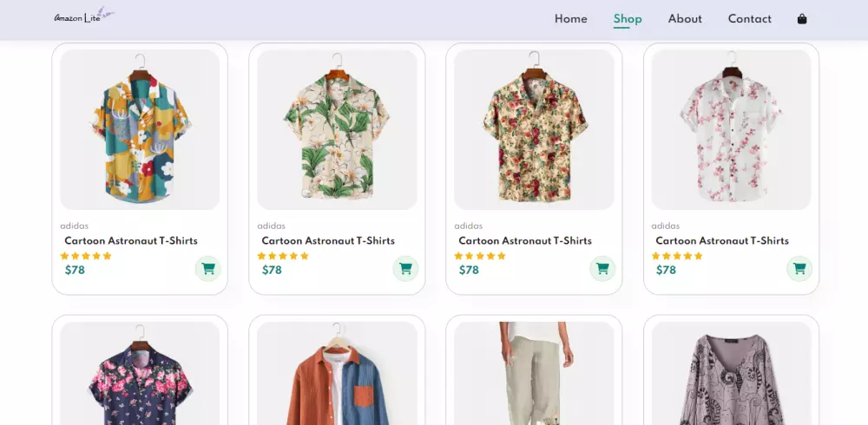
Task: Open the red floral shirt image
Action: click(x=534, y=130)
